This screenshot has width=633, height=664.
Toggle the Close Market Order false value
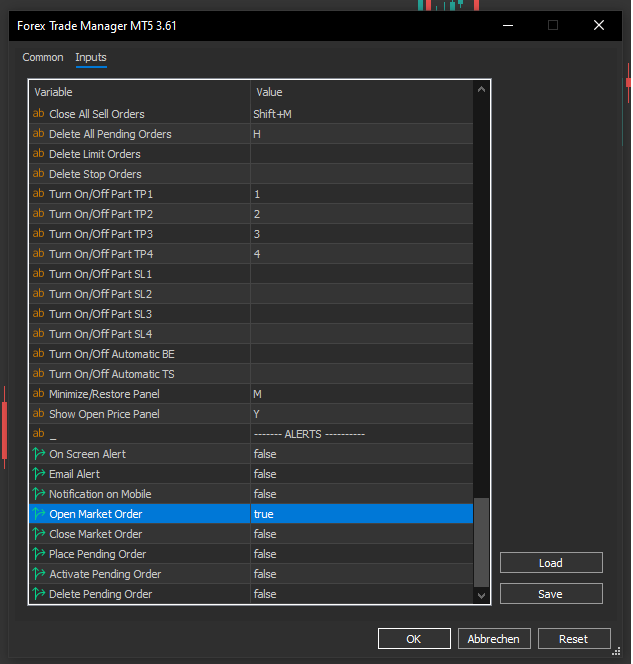click(x=362, y=534)
